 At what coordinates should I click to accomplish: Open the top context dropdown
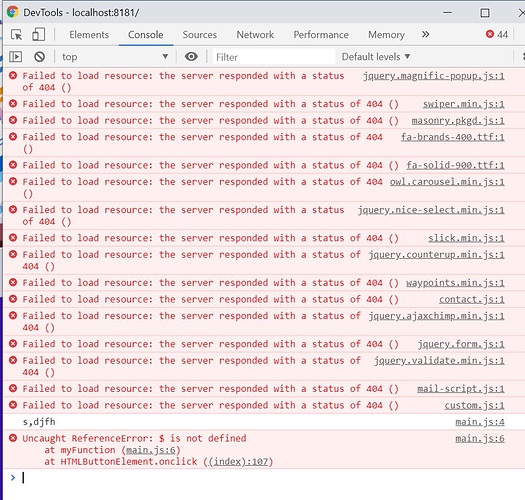point(115,57)
